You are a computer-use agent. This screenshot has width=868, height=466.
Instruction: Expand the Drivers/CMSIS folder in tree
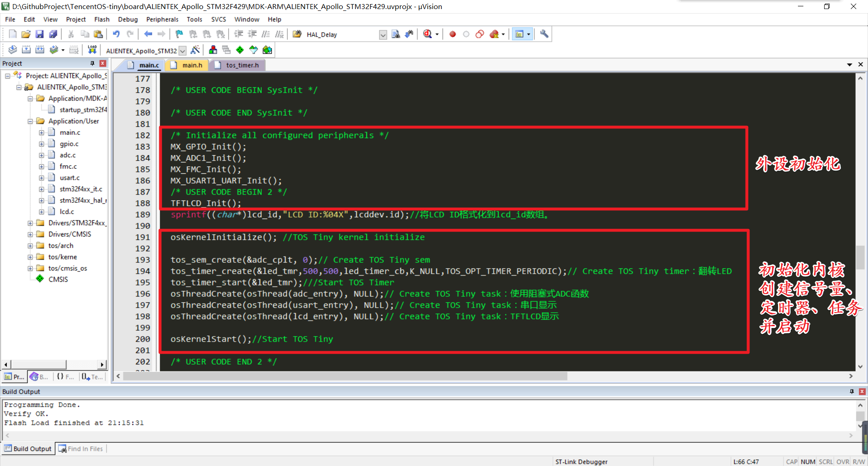tap(30, 234)
